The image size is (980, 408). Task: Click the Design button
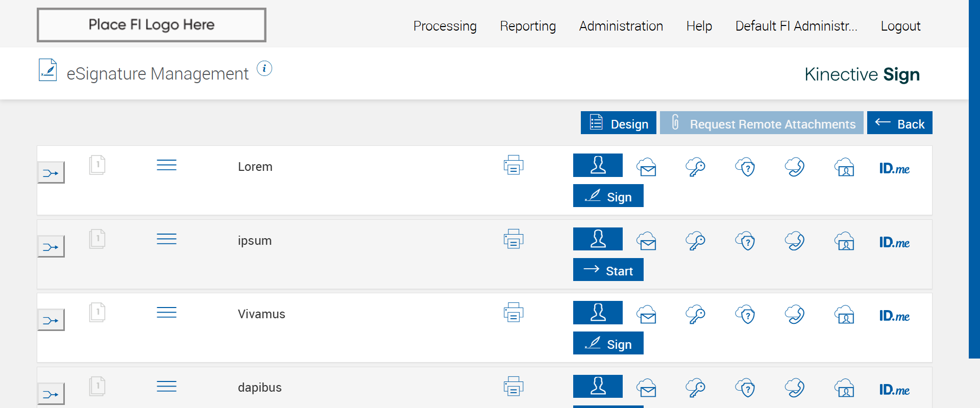coord(618,123)
